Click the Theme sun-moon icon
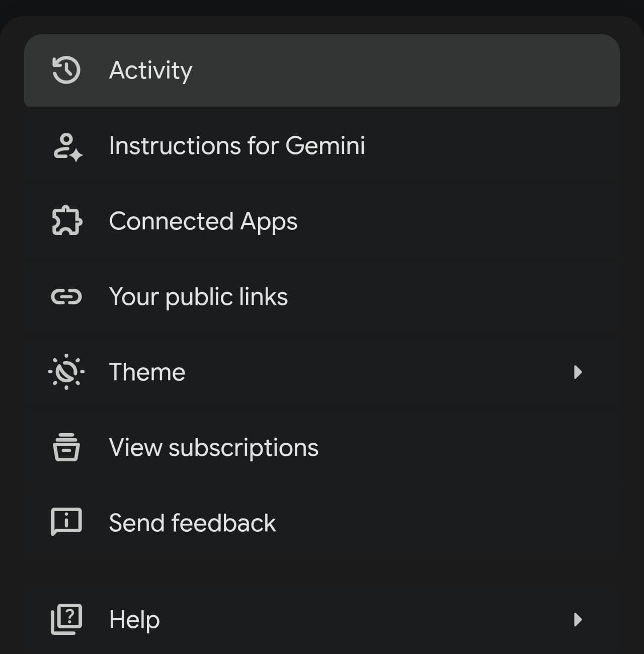 [66, 372]
